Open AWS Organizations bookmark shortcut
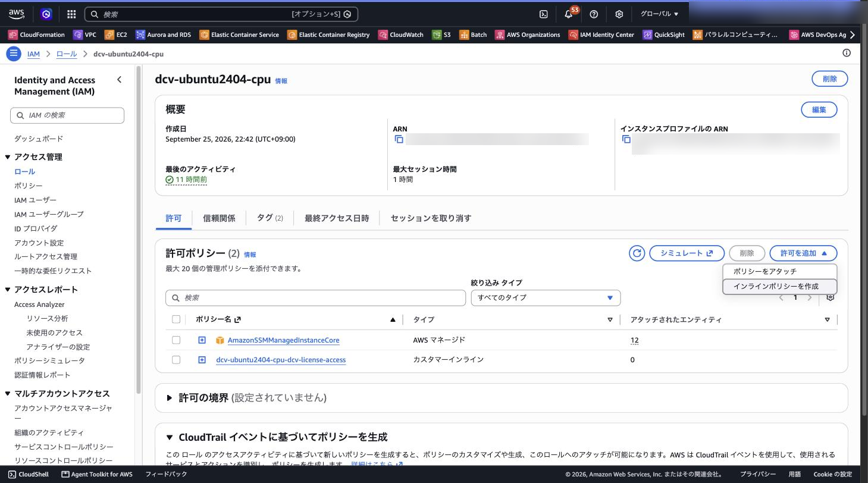The image size is (868, 483). [528, 34]
